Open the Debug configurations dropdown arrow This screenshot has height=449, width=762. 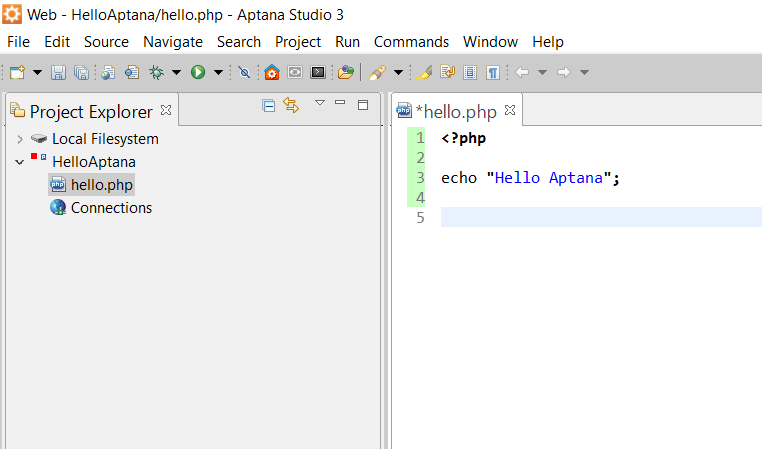[x=176, y=72]
